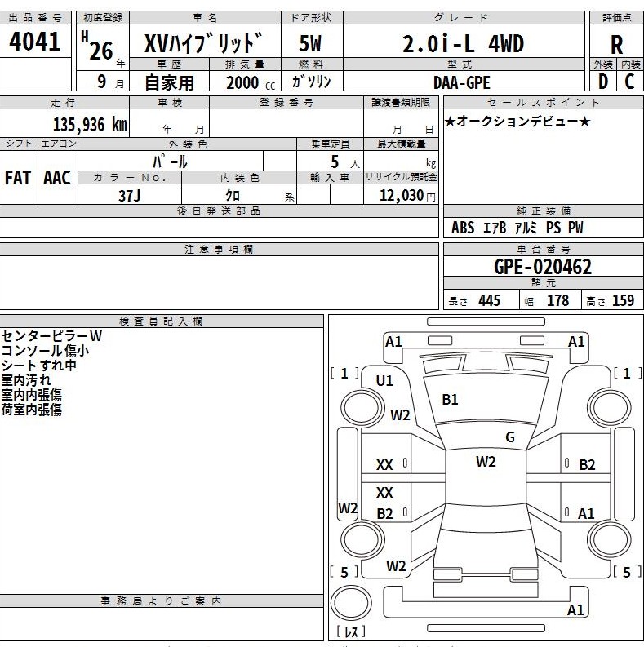This screenshot has width=644, height=647.
Task: Select the リサイクル預託金 label
Action: (x=401, y=177)
